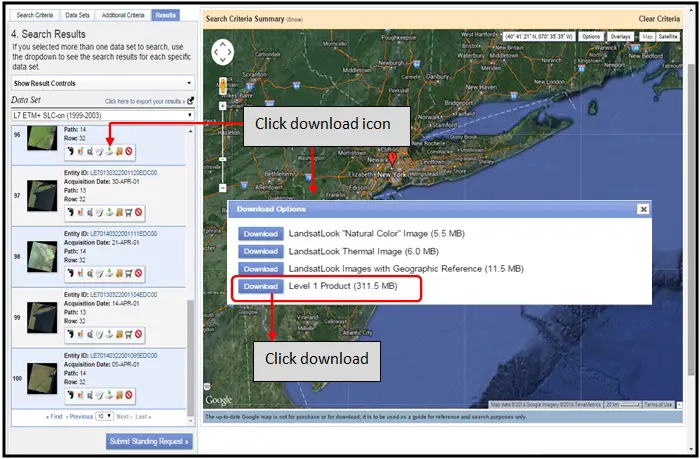Click the red location marker near New York

(392, 158)
